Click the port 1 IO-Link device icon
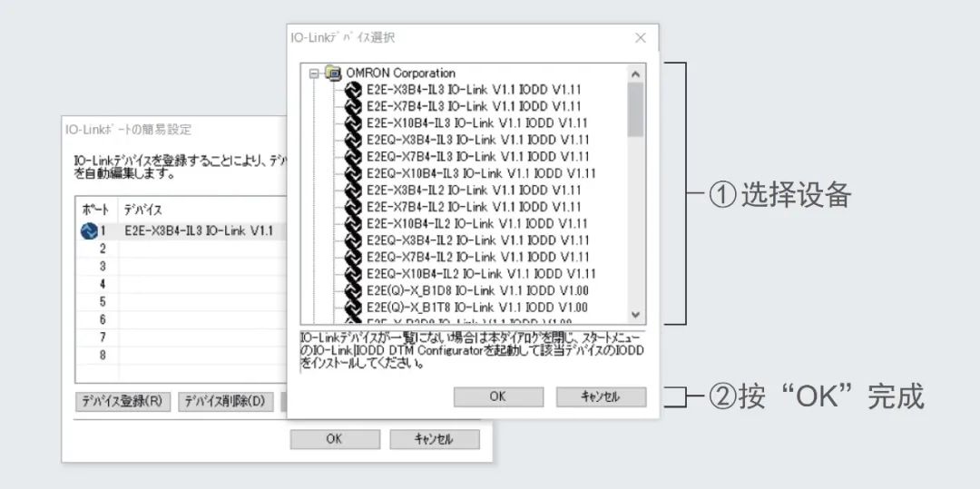Image resolution: width=980 pixels, height=489 pixels. coord(88,230)
